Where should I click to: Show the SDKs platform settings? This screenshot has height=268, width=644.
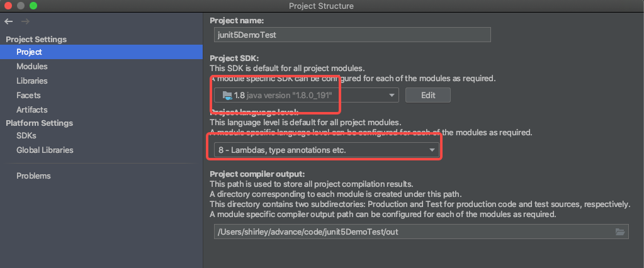coord(26,136)
